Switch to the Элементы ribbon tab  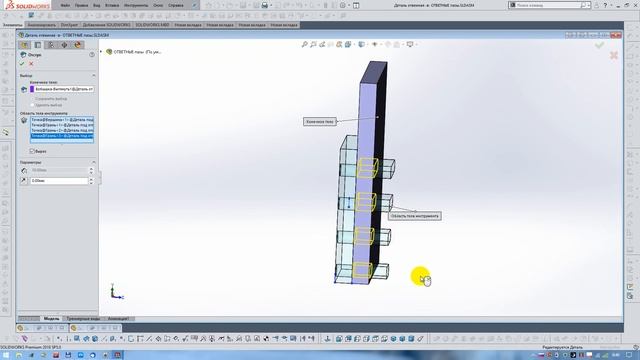(x=13, y=25)
